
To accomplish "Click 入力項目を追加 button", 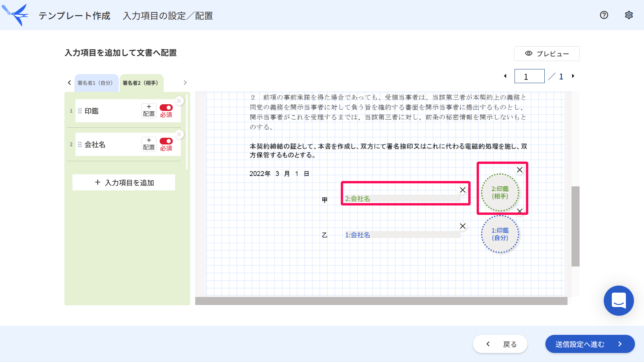I will 124,182.
